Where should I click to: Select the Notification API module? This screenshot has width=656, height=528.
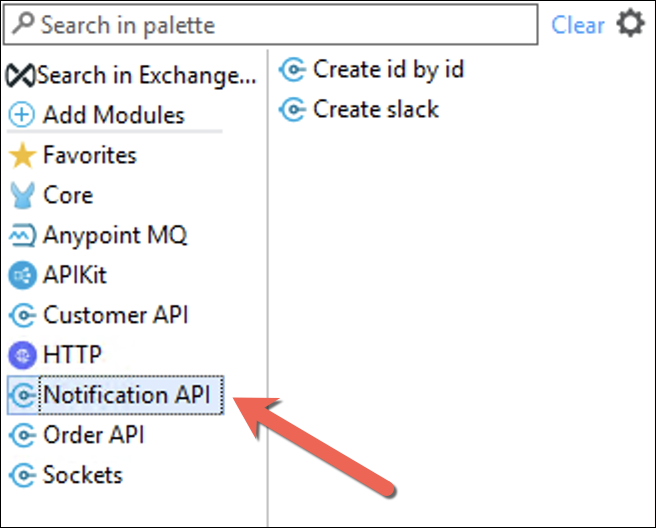115,395
